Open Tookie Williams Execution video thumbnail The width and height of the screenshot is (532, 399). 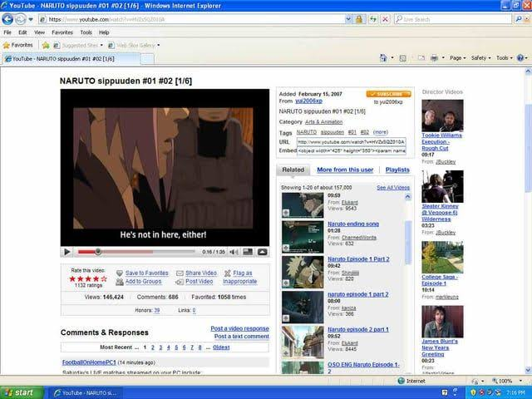point(442,116)
